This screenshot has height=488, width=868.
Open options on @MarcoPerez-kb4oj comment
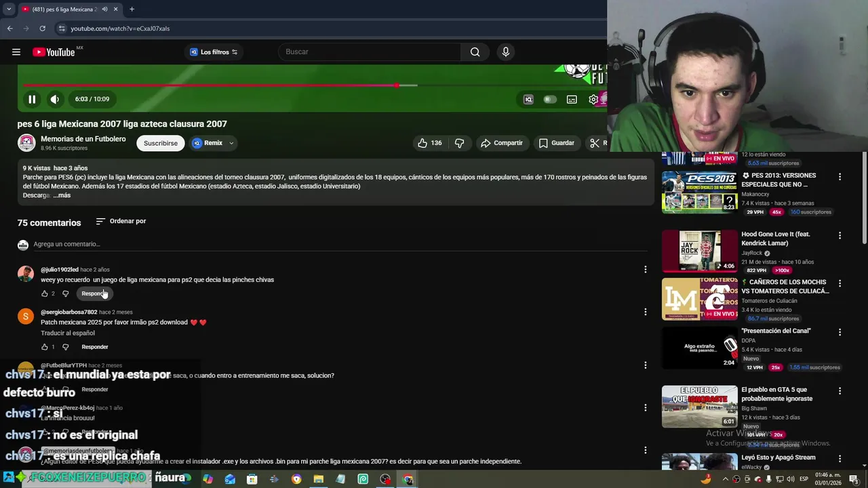click(x=645, y=408)
